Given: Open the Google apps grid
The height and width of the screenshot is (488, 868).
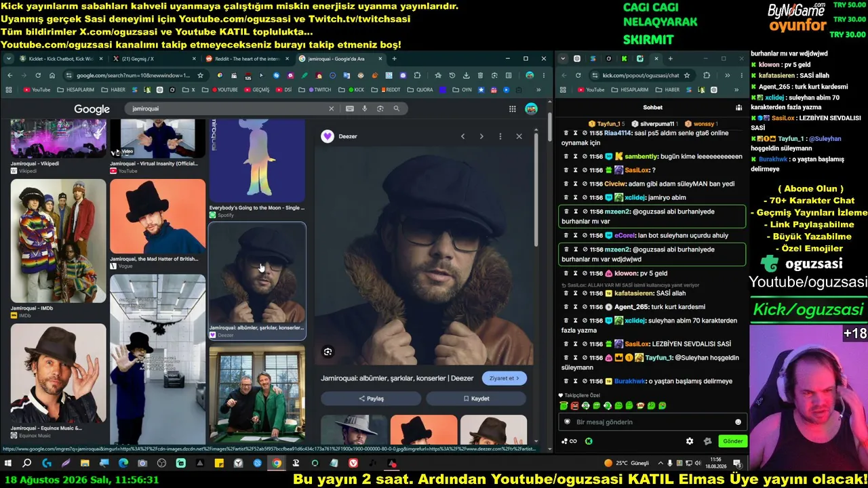Looking at the screenshot, I should [513, 108].
